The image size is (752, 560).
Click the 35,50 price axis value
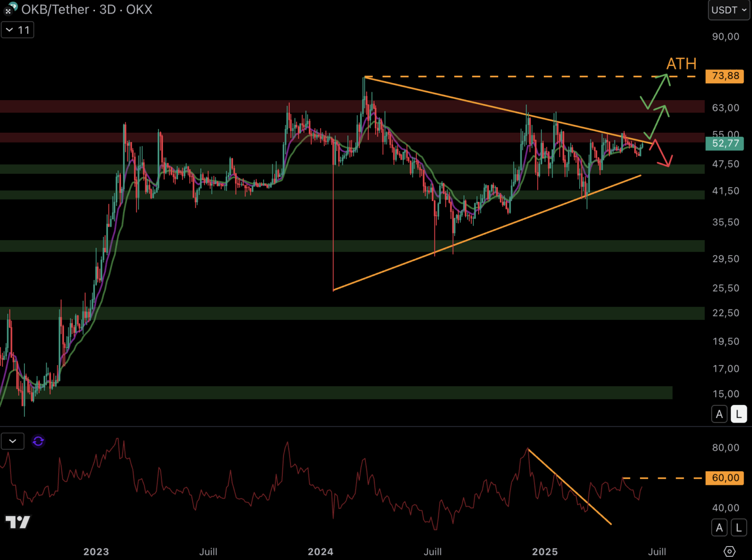[726, 222]
